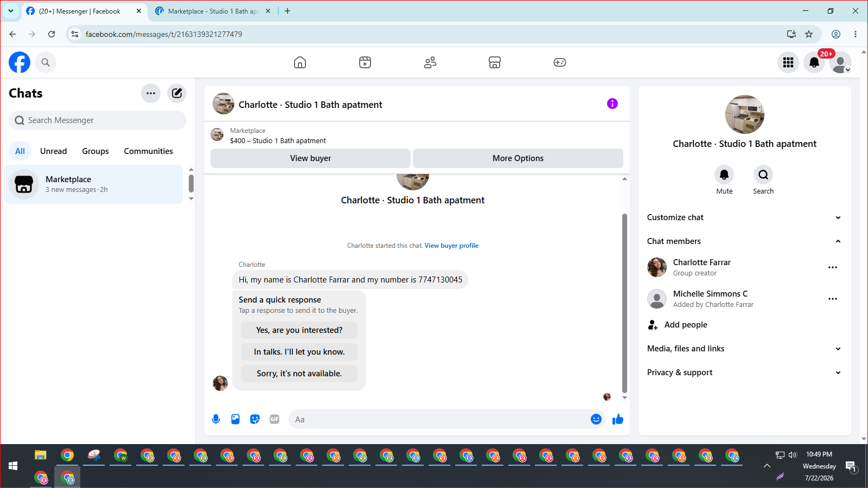Open the View buyer profile link
Image resolution: width=868 pixels, height=488 pixels.
[x=451, y=246]
